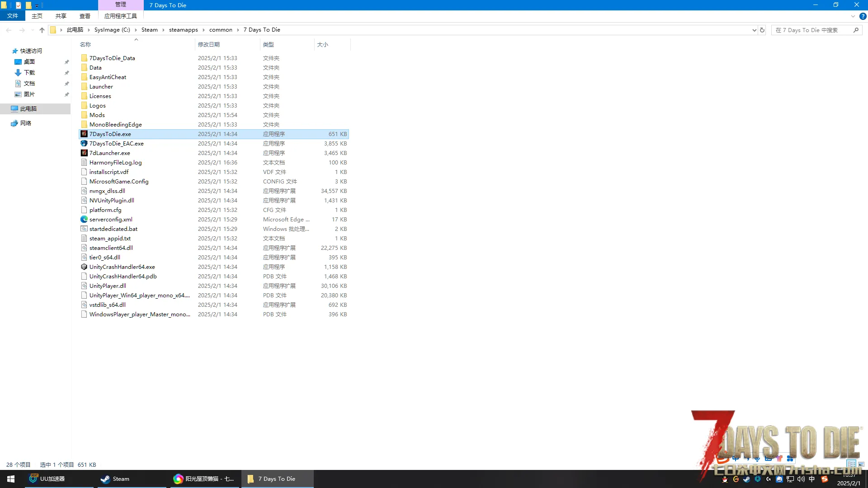
Task: Select the UnityCrashHandler64.exe icon
Action: pyautogui.click(x=84, y=267)
